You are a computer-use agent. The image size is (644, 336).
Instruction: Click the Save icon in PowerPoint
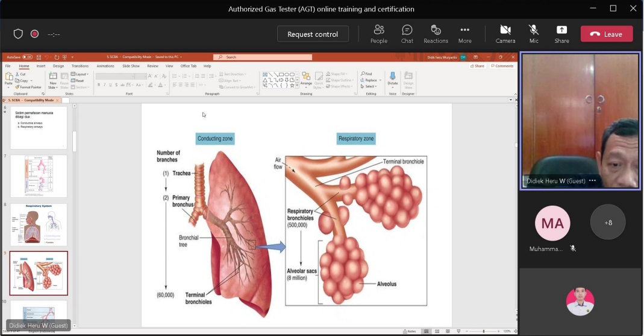coord(39,57)
